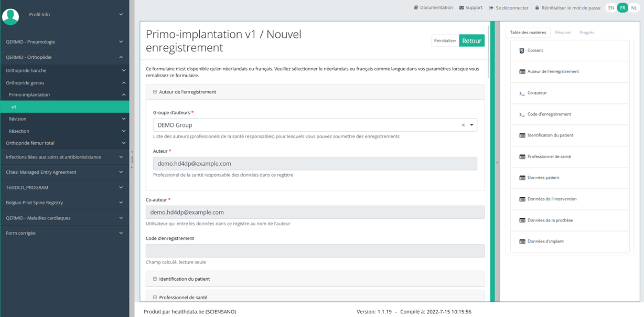The width and height of the screenshot is (644, 317).
Task: Click the Reinitialiser button
Action: click(x=445, y=41)
